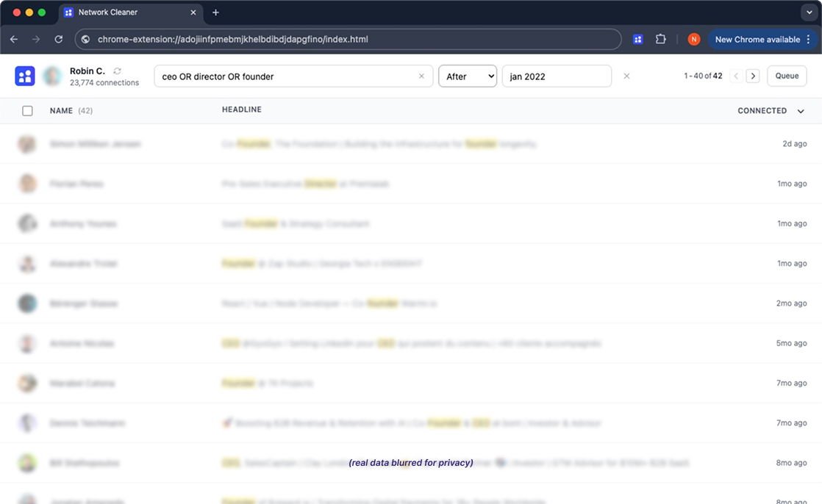
Task: Click the Queue button
Action: 787,75
